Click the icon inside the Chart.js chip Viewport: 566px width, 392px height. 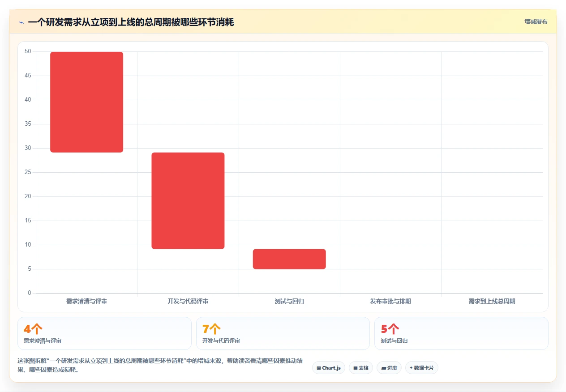click(319, 368)
